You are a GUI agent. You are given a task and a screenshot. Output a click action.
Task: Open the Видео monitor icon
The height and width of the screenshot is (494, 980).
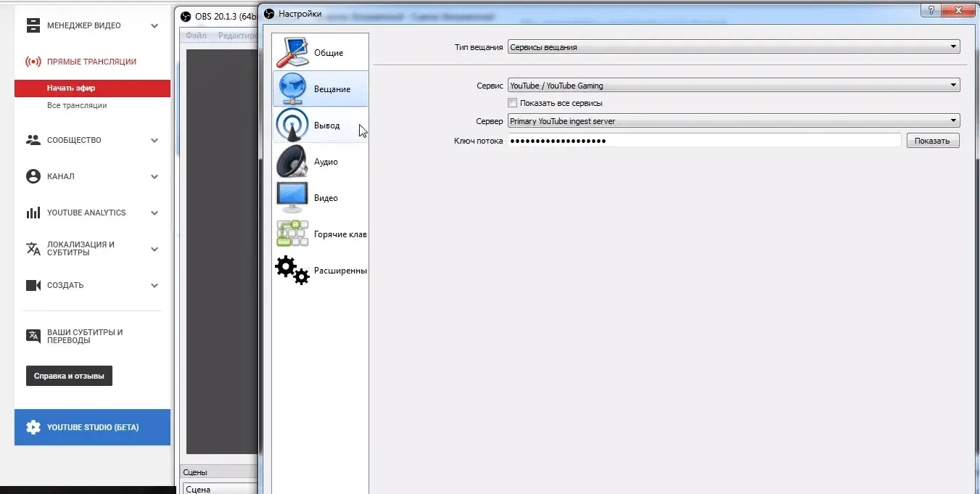coord(293,197)
